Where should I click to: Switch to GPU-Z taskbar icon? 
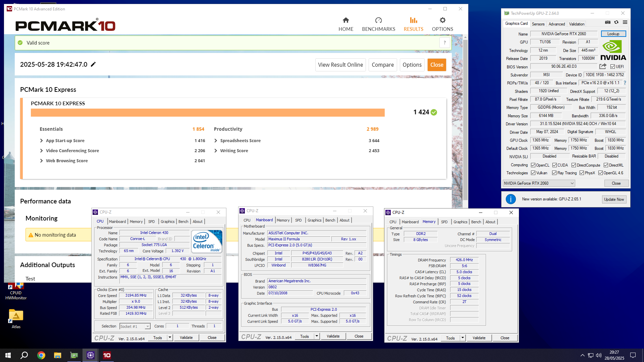74,355
